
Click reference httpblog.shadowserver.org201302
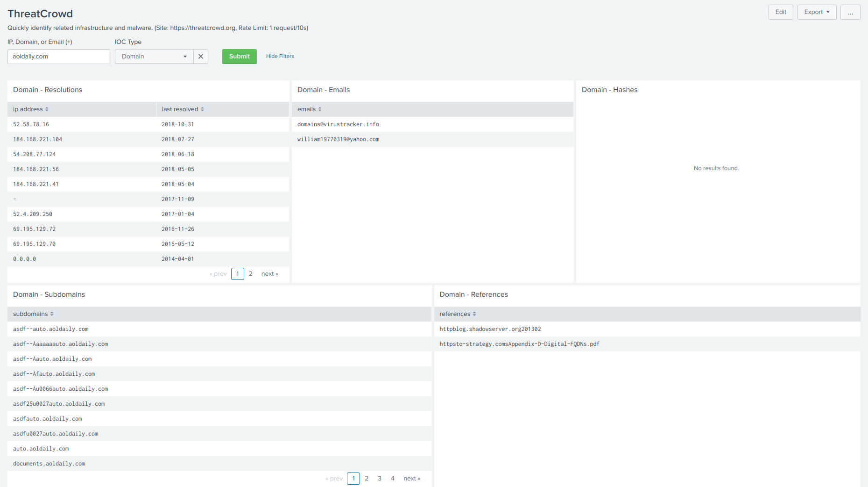pyautogui.click(x=490, y=329)
